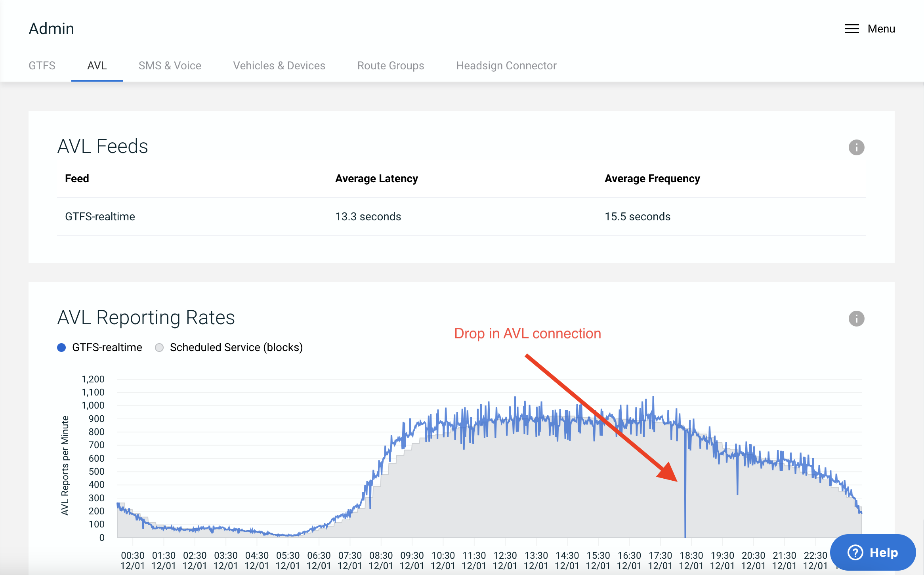Screen dimensions: 924x575
Task: Click the AVL Reports per Minute axis title
Action: (x=65, y=466)
